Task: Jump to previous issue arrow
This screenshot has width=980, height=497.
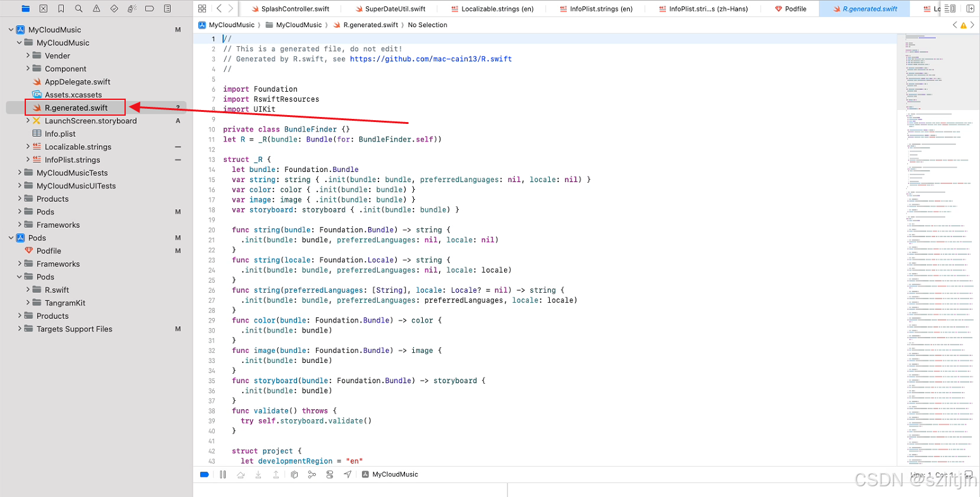Action: (955, 25)
